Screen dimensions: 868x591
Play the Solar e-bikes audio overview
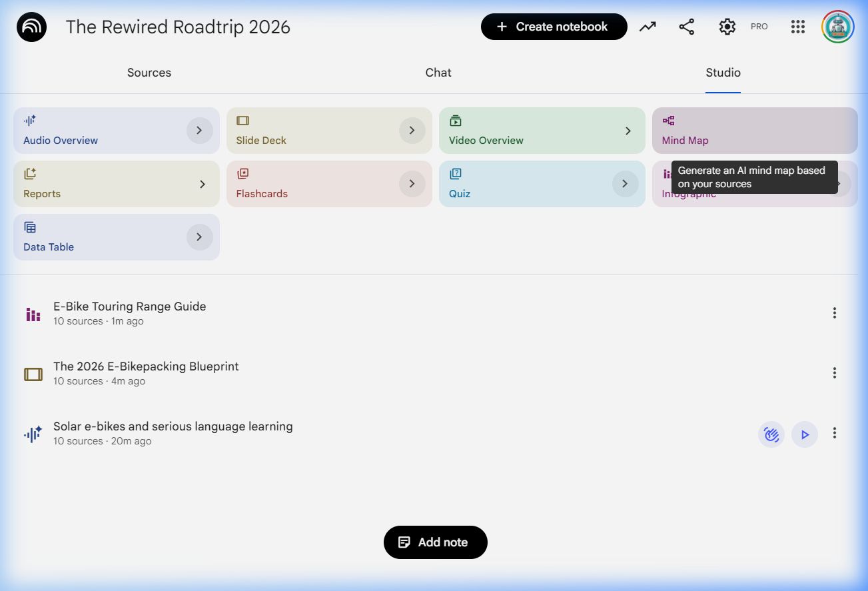tap(805, 434)
